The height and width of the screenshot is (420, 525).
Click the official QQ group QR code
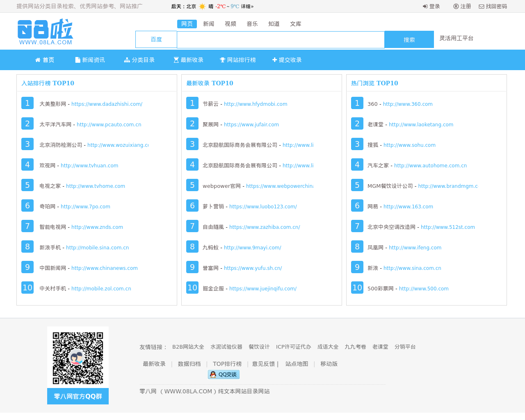[78, 358]
